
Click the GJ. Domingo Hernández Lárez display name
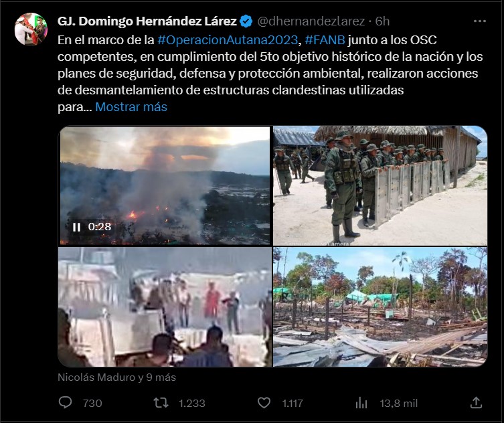click(147, 21)
